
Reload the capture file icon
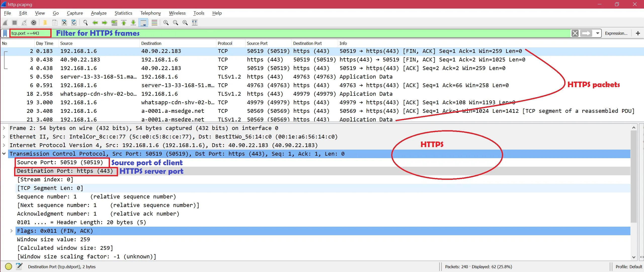coord(74,23)
